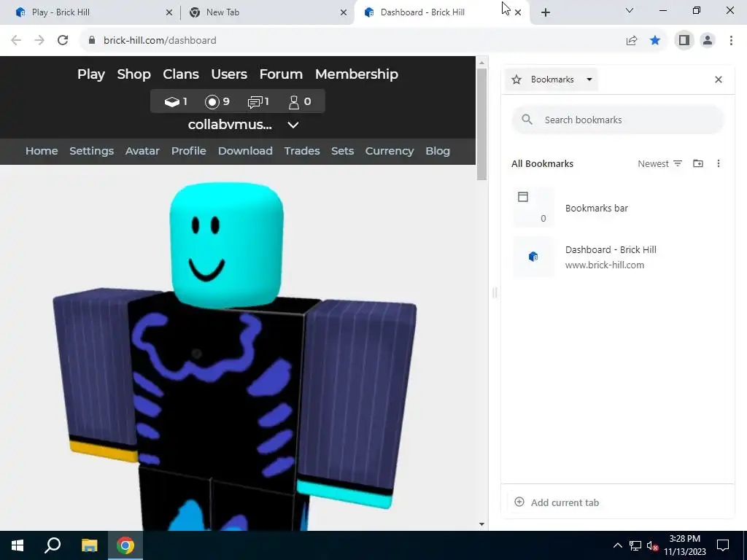The width and height of the screenshot is (747, 560).
Task: Open the Chrome profile avatar icon
Action: coord(708,40)
